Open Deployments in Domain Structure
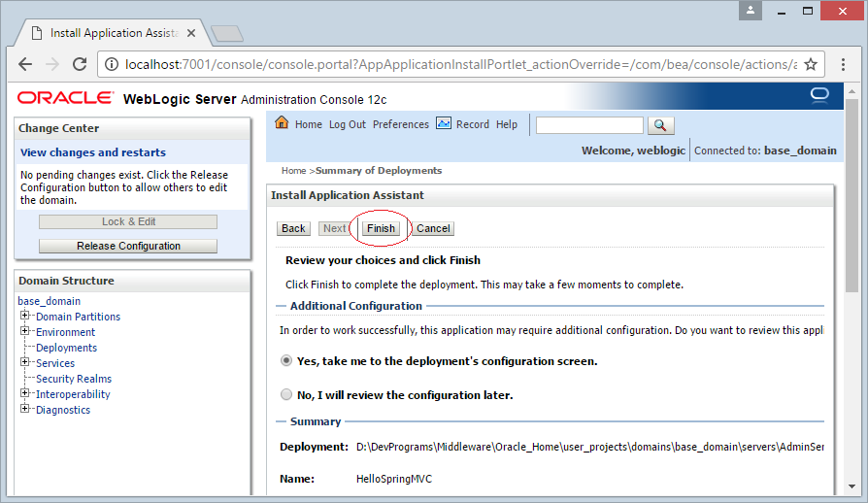This screenshot has height=503, width=868. coord(66,348)
